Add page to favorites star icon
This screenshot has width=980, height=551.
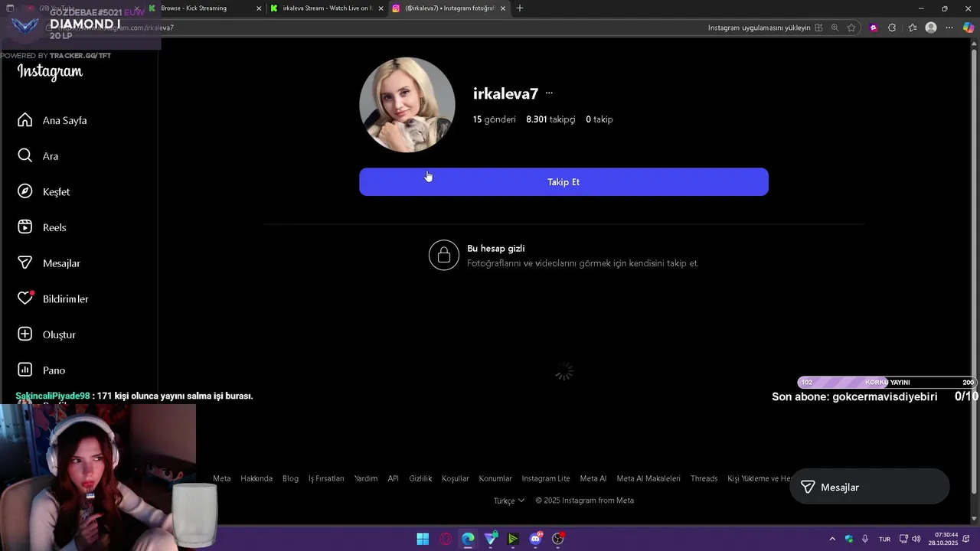851,28
